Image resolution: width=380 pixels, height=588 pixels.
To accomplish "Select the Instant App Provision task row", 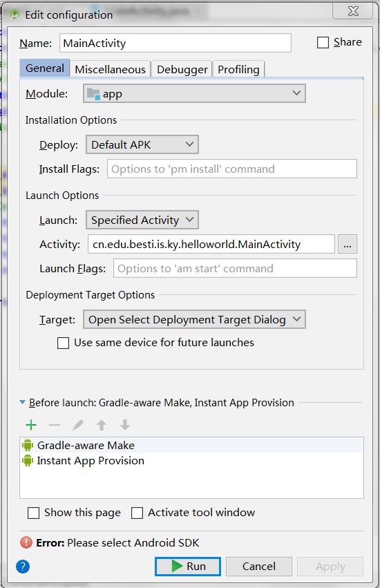I will pyautogui.click(x=191, y=460).
